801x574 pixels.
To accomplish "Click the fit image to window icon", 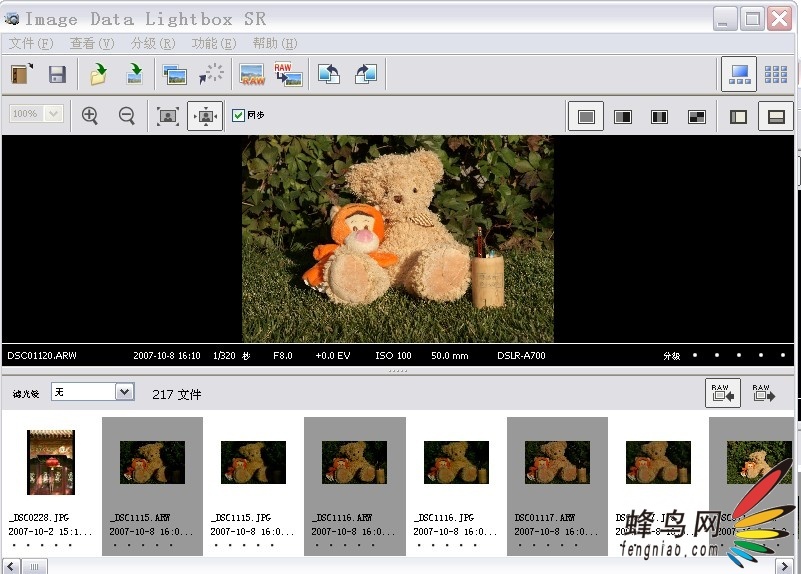I will (168, 115).
